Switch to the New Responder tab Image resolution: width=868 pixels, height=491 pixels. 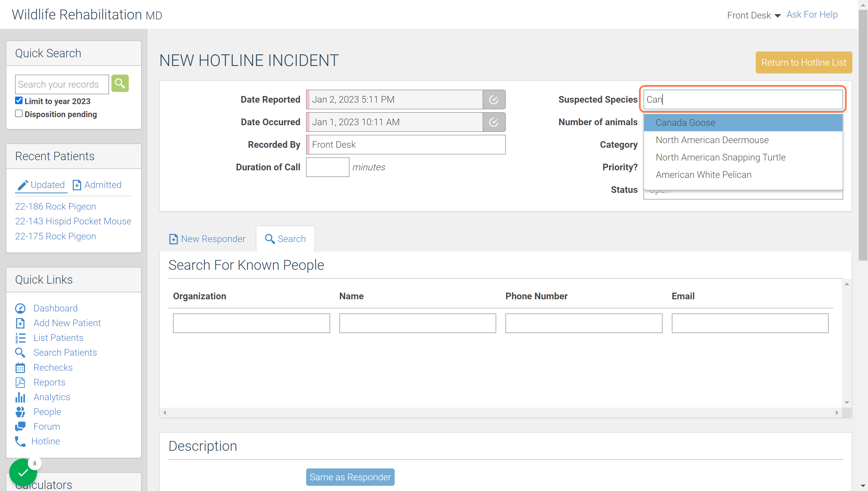207,239
